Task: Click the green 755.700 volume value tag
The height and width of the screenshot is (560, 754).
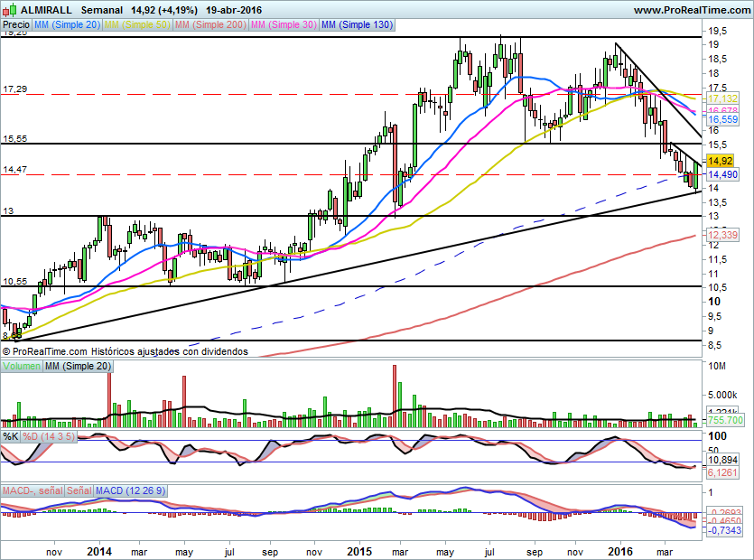Action: tap(725, 420)
